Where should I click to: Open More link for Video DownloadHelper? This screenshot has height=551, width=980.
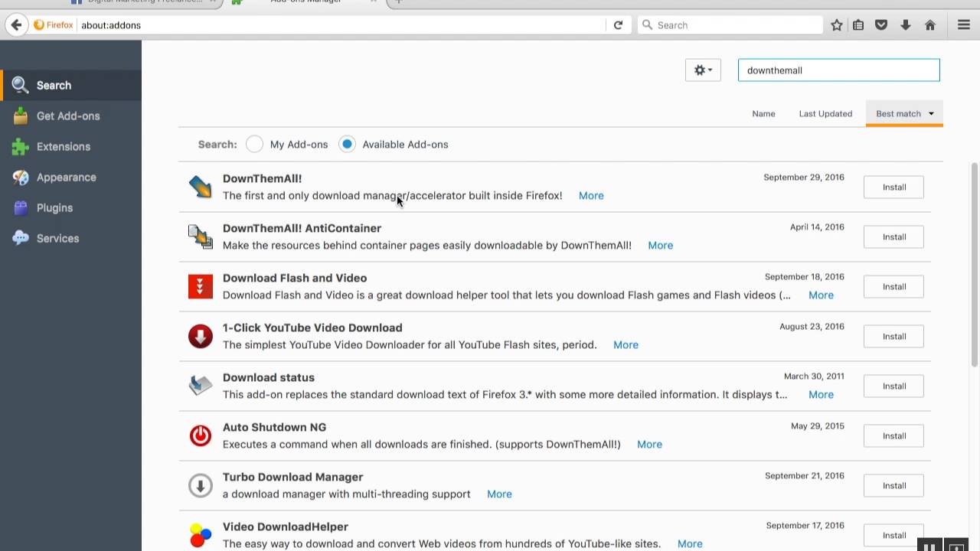tap(690, 543)
